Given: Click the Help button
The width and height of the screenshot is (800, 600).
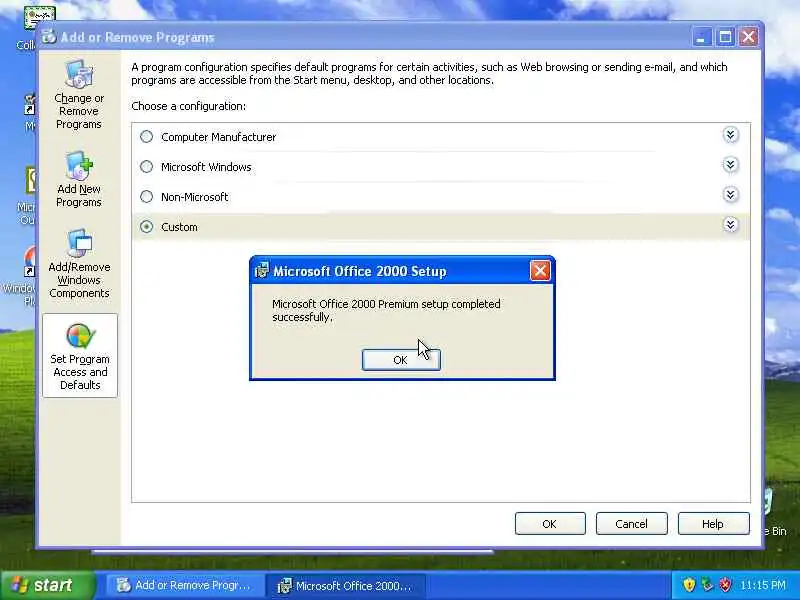Looking at the screenshot, I should 713,523.
